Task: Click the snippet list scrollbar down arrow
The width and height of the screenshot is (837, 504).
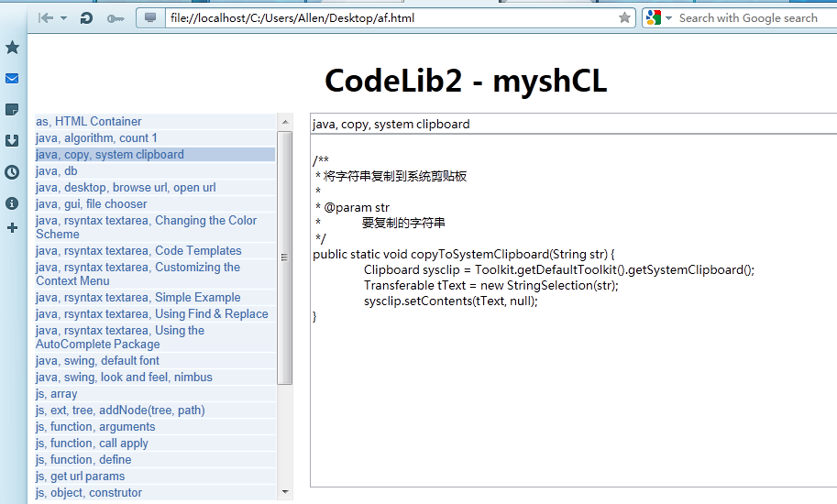Action: (285, 492)
